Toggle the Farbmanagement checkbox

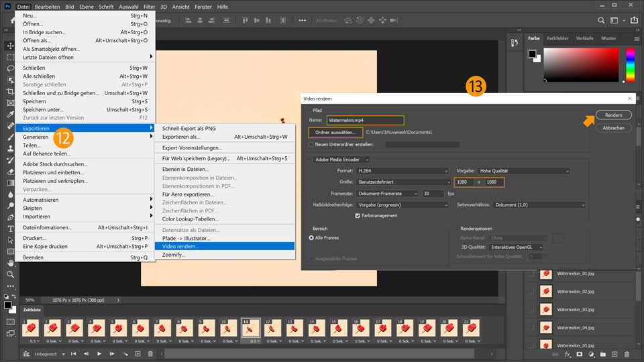[358, 215]
